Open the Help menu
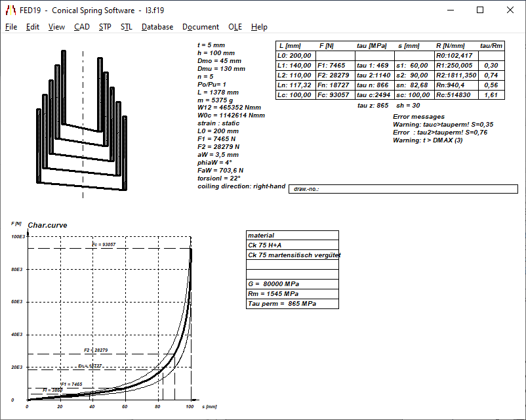Viewport: 526px width, 420px height. tap(259, 27)
